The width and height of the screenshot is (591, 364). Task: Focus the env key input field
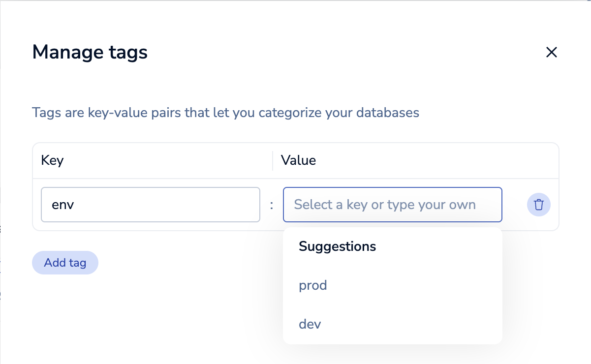151,205
